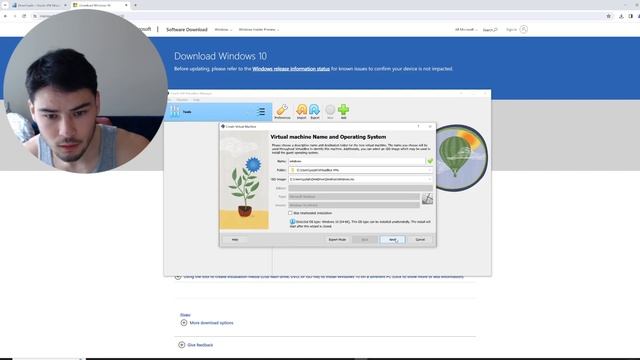This screenshot has width=640, height=360.
Task: Open the Version dropdown in the wizard
Action: coord(354,205)
